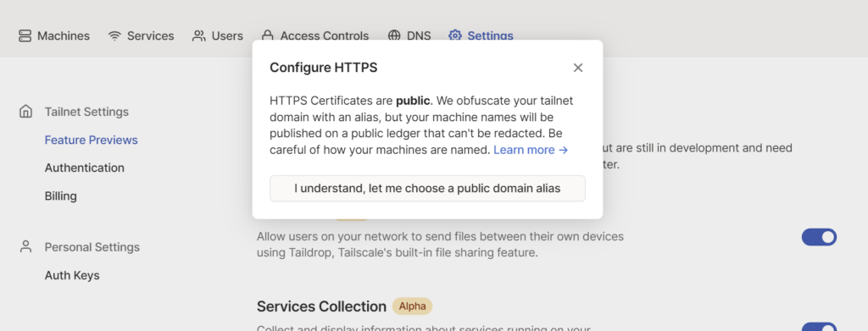
Task: Click the Users people icon
Action: (x=198, y=36)
